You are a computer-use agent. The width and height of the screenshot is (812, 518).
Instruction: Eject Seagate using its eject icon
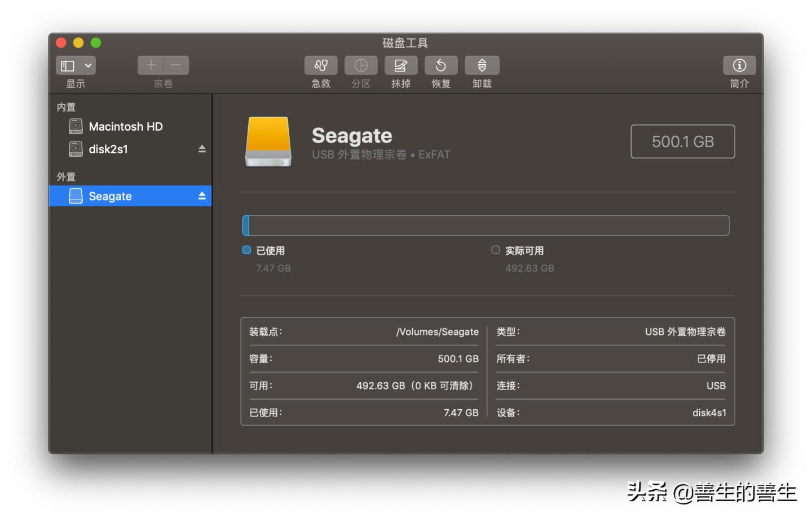tap(202, 196)
